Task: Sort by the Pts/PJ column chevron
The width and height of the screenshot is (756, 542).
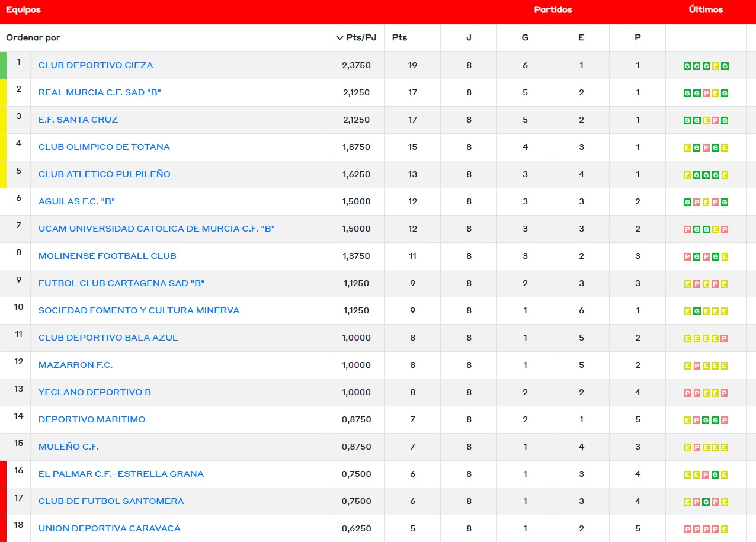Action: pyautogui.click(x=339, y=37)
